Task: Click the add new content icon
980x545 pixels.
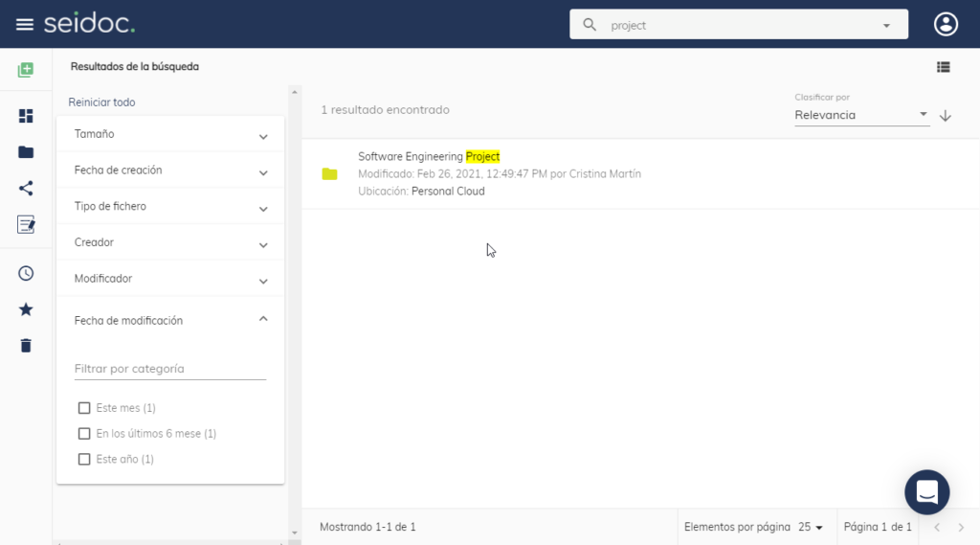Action: pos(26,70)
